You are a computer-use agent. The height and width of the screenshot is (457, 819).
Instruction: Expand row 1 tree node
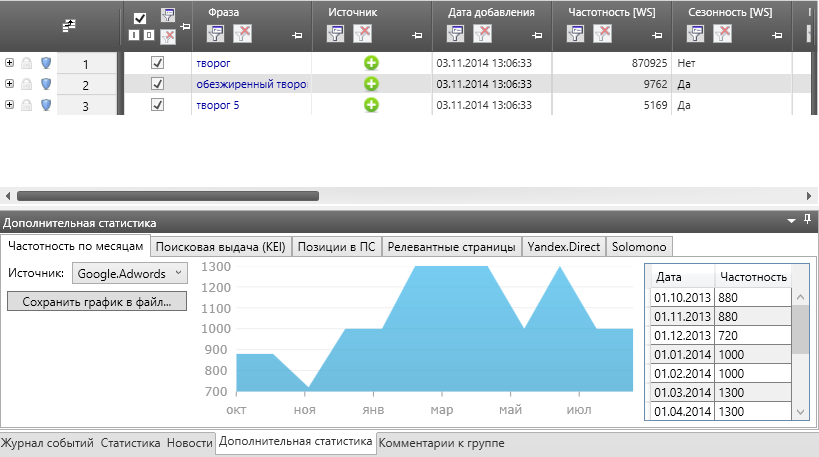pyautogui.click(x=9, y=63)
